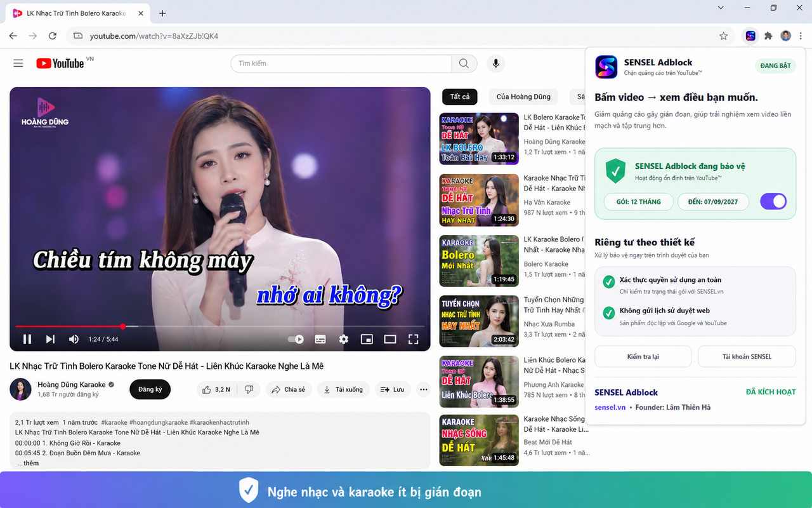Save video with "Lưu" button

point(393,389)
